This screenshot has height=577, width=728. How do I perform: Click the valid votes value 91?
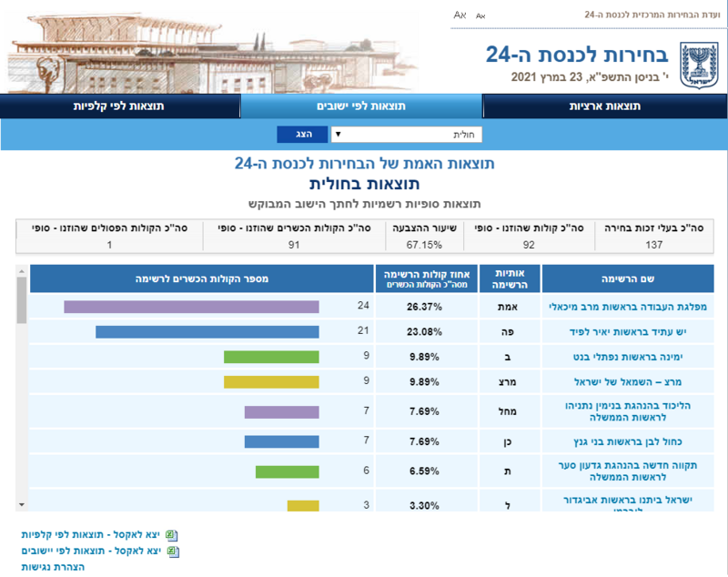(294, 245)
